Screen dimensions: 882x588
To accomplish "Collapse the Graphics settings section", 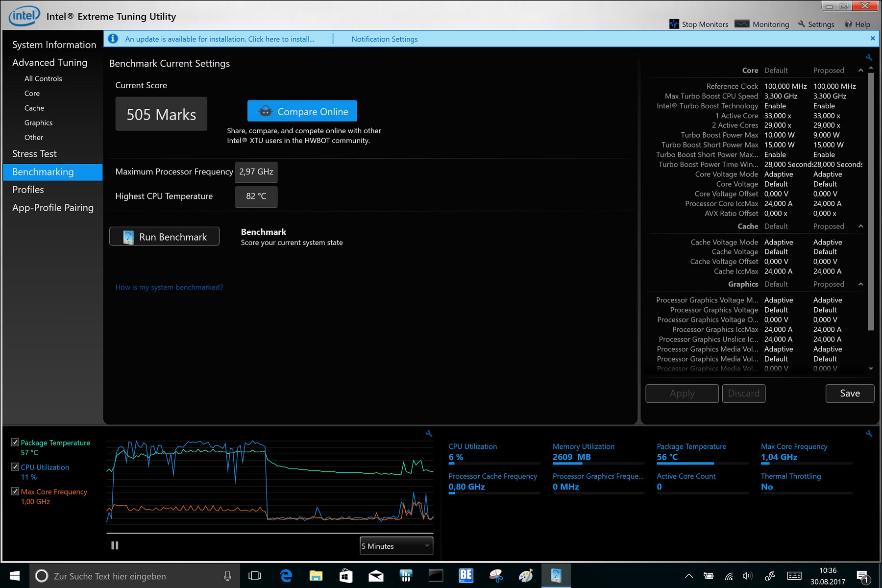I will pos(861,284).
